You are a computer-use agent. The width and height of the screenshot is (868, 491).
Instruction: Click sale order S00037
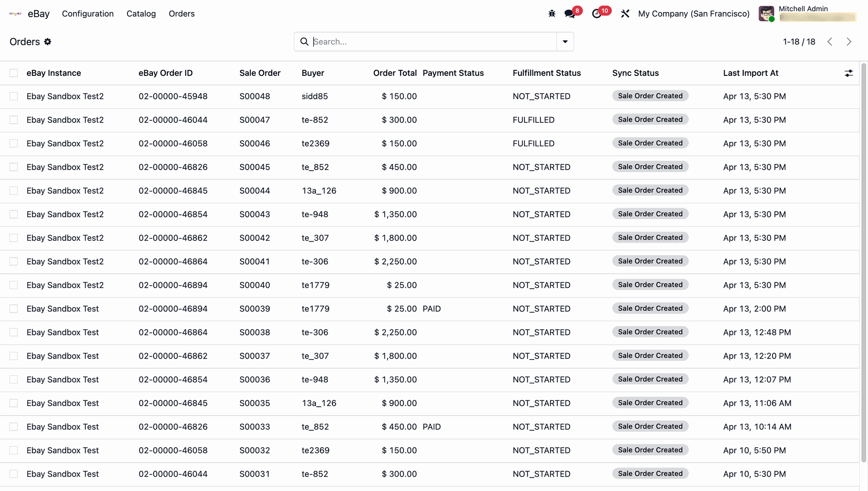tap(255, 356)
